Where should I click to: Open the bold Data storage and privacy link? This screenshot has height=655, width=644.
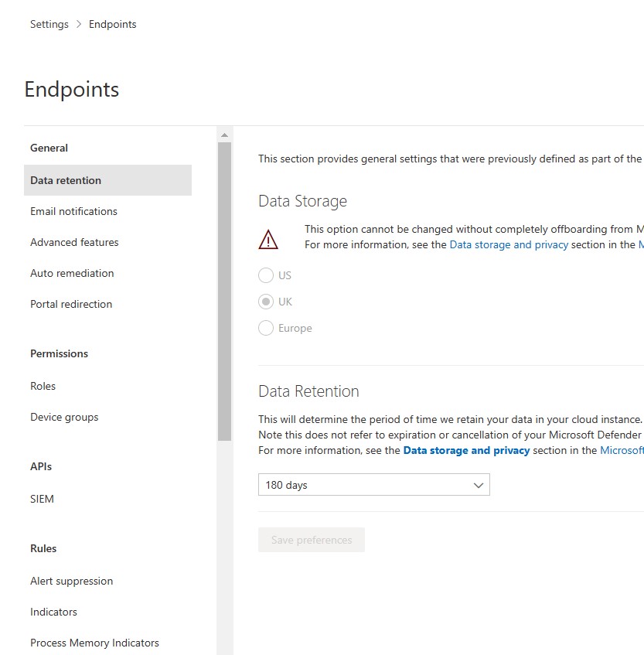point(466,450)
